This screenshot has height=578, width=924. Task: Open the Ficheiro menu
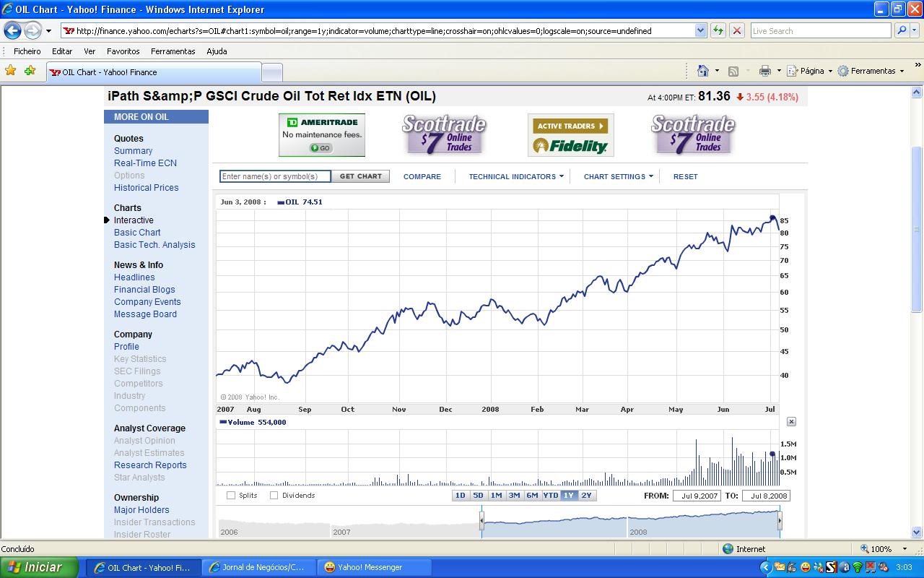[27, 51]
